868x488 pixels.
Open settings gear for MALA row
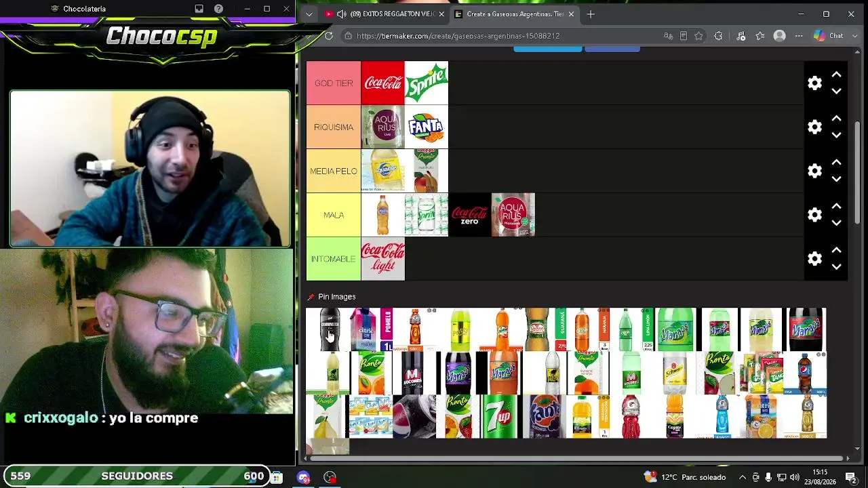(x=814, y=215)
